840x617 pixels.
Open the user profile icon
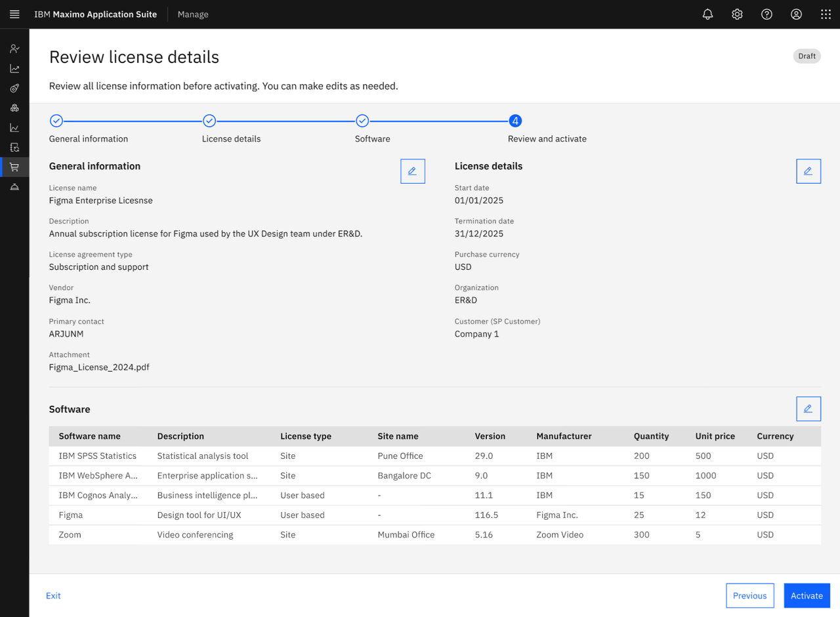click(796, 14)
